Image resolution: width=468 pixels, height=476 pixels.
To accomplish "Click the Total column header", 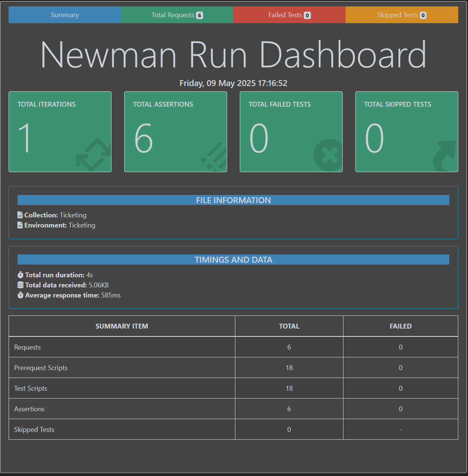I will coord(289,326).
